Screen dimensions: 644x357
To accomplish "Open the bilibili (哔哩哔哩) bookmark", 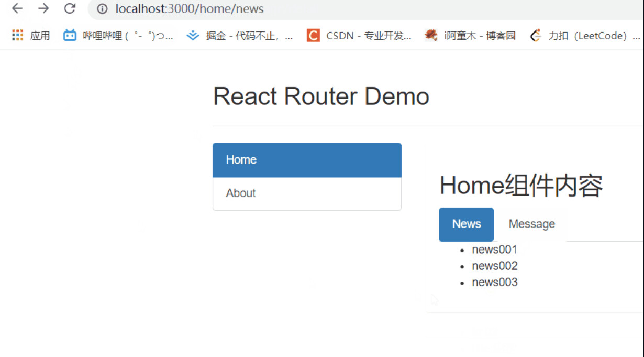I will [x=118, y=36].
